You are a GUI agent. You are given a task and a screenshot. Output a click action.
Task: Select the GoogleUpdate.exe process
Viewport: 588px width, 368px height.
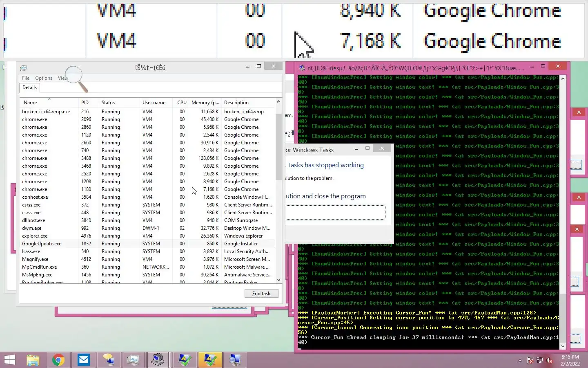pos(147,244)
